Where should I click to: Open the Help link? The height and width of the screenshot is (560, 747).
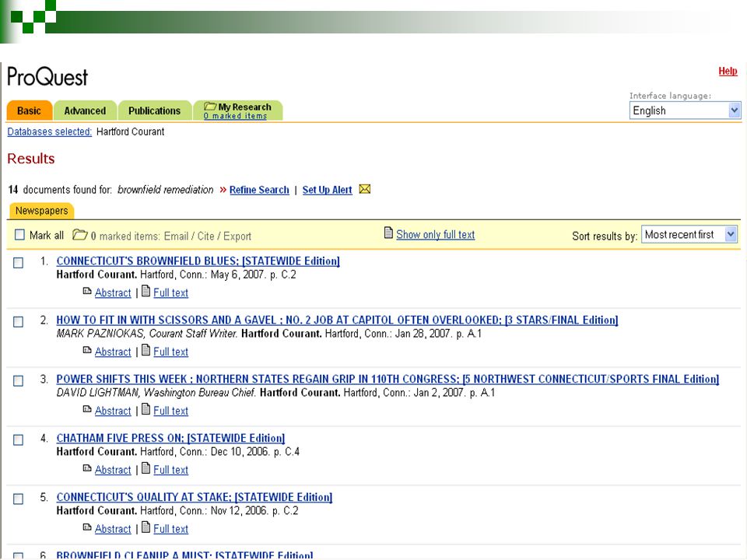[x=728, y=71]
